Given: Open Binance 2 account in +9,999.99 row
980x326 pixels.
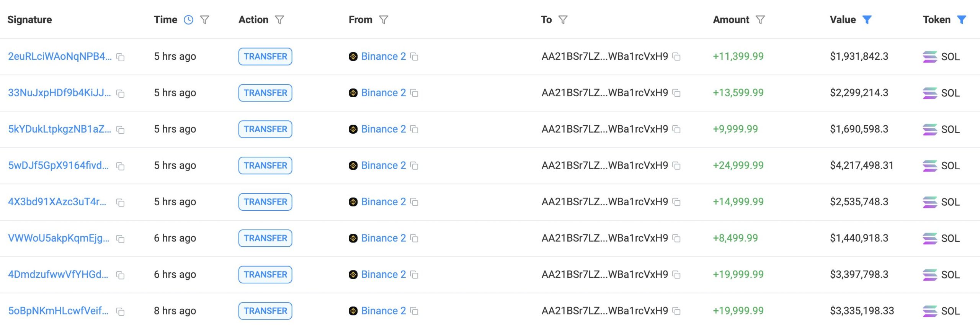Looking at the screenshot, I should point(383,129).
